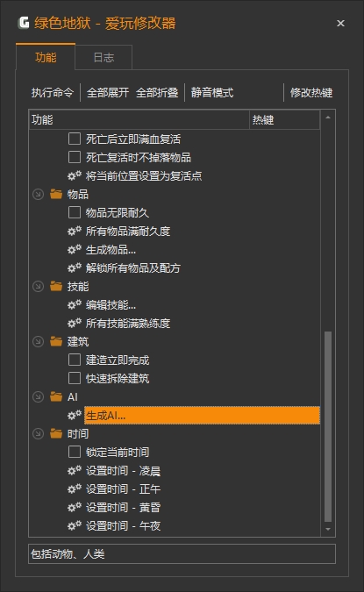Enable 物品无限耐久 checkbox

[x=75, y=212]
